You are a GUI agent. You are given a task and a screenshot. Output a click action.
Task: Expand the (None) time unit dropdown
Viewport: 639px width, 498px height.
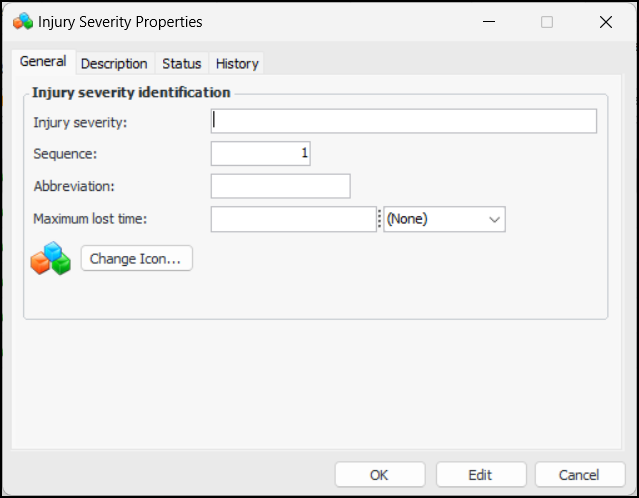[x=444, y=219]
